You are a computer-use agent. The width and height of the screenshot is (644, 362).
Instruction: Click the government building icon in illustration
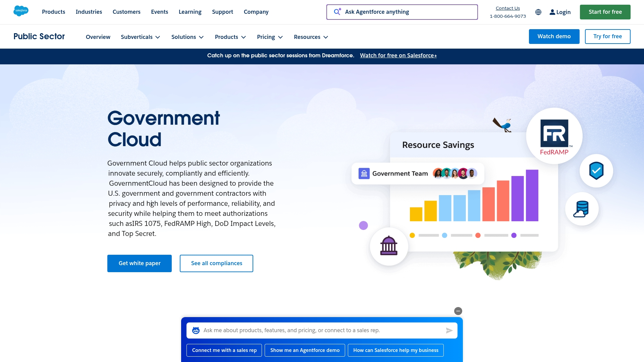389,246
